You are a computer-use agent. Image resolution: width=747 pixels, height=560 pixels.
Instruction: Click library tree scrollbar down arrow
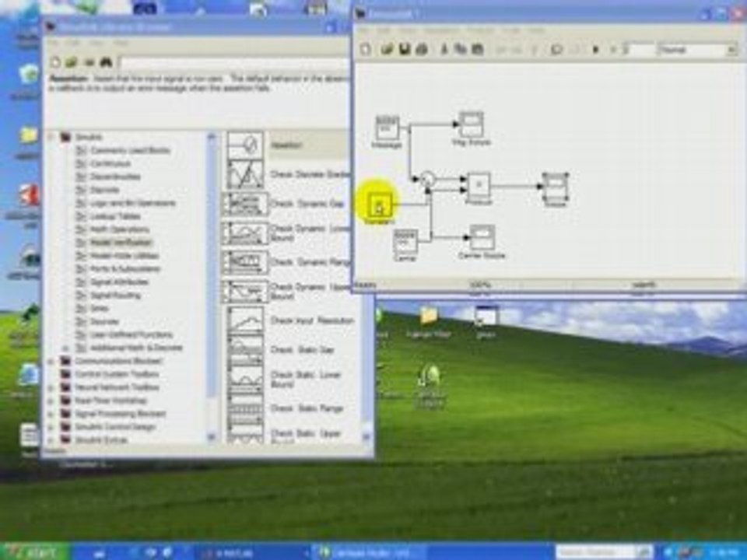[212, 436]
